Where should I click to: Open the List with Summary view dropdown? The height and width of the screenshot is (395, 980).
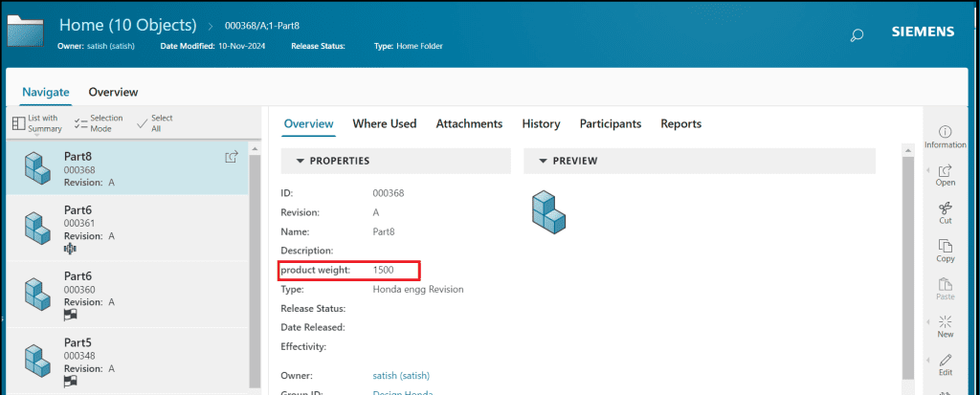[37, 123]
